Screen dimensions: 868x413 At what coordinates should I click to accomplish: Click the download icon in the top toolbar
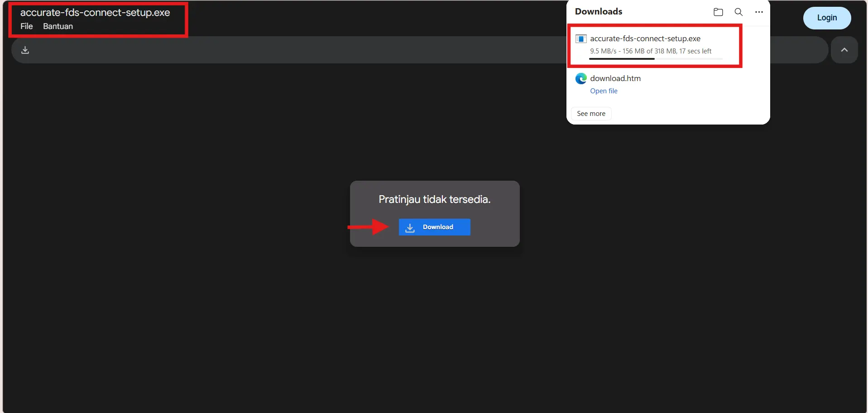tap(25, 50)
